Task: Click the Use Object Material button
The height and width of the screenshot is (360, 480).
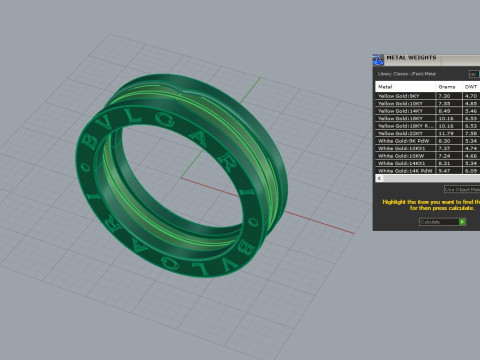Action: pyautogui.click(x=462, y=189)
